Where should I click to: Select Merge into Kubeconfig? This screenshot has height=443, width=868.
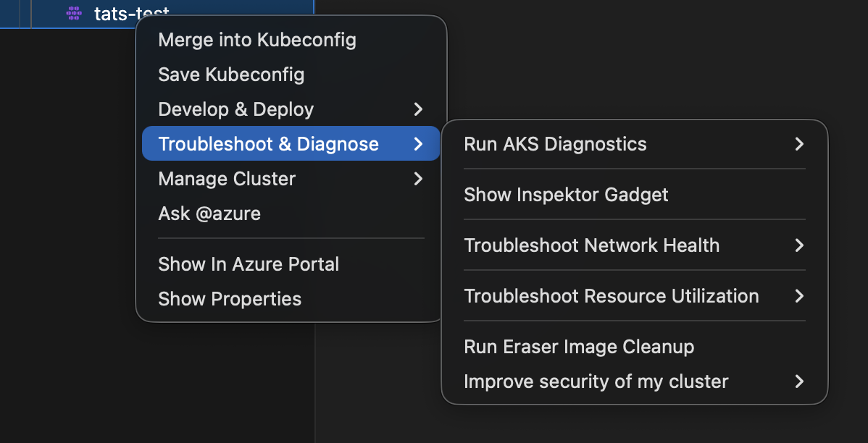tap(257, 40)
